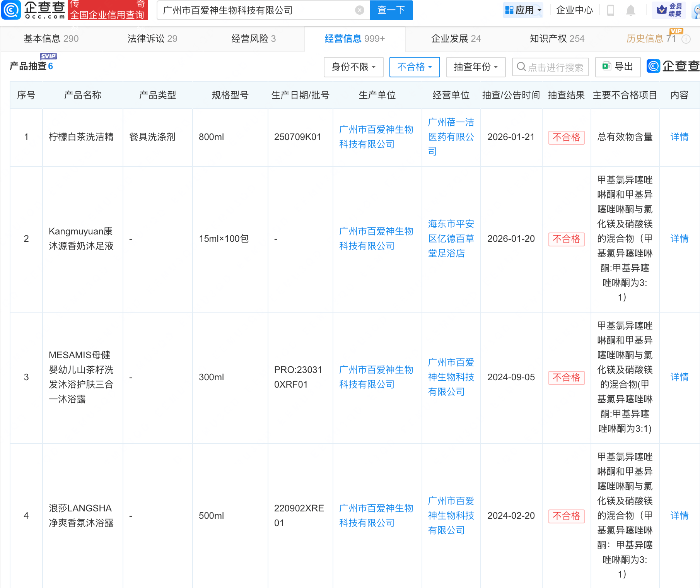Image resolution: width=700 pixels, height=588 pixels.
Task: Open 详情 for 浪莎LANGSHA row
Action: [679, 516]
